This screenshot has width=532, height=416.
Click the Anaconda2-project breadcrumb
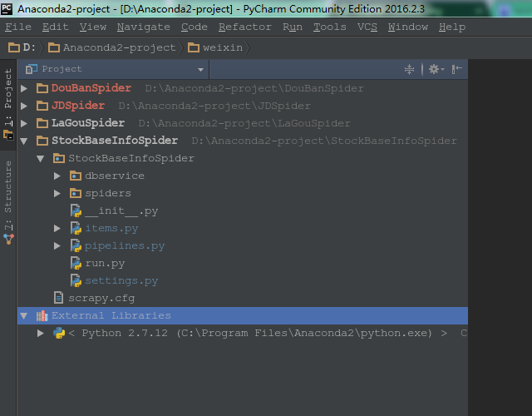point(112,47)
